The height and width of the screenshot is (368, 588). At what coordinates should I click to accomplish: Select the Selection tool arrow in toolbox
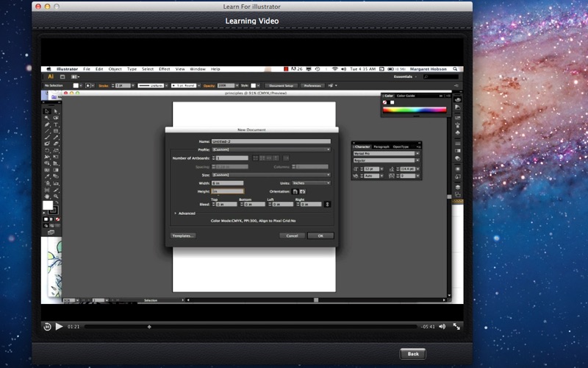point(47,112)
